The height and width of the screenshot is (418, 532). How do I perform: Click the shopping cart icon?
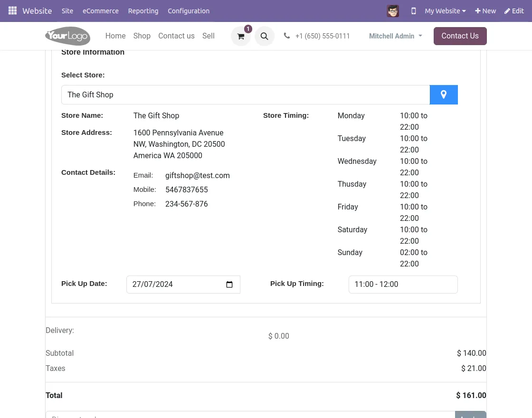point(241,36)
